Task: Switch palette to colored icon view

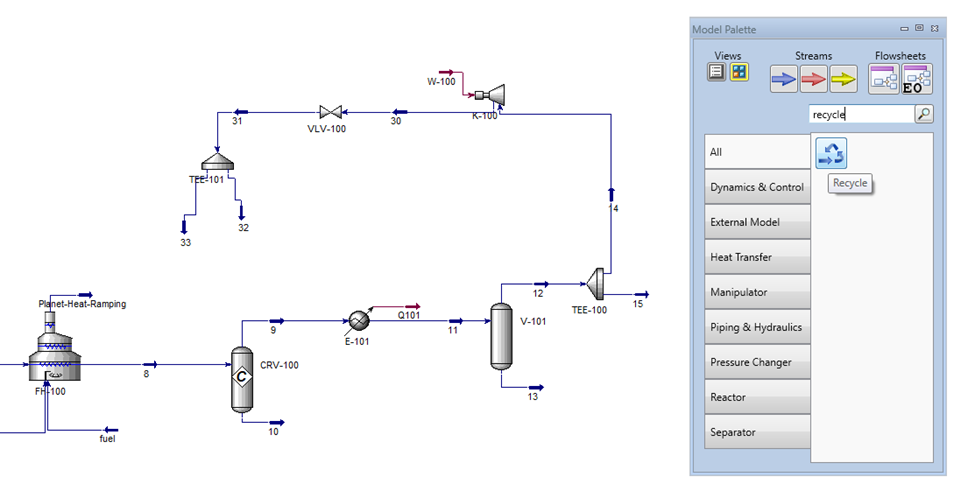Action: 739,72
